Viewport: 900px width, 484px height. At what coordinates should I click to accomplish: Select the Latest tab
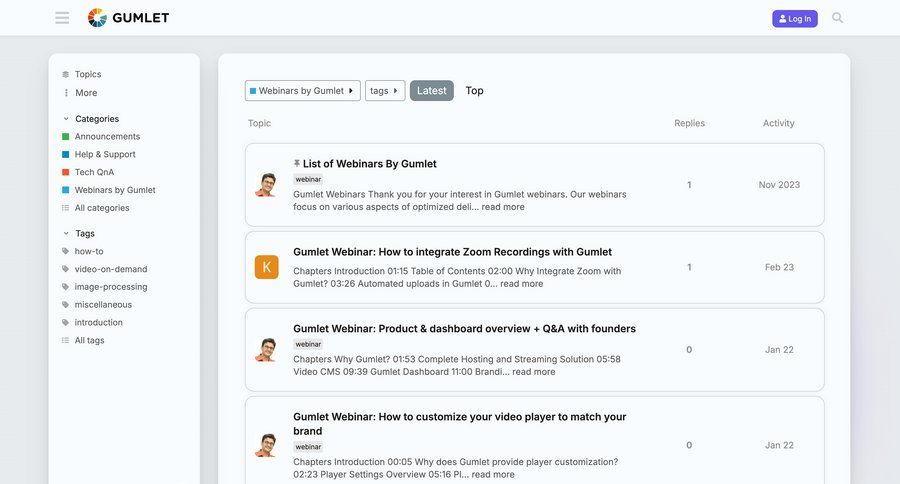click(432, 91)
